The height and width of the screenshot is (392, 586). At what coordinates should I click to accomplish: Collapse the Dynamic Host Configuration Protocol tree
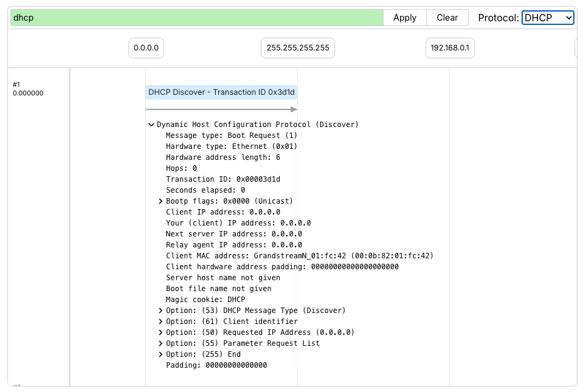151,124
